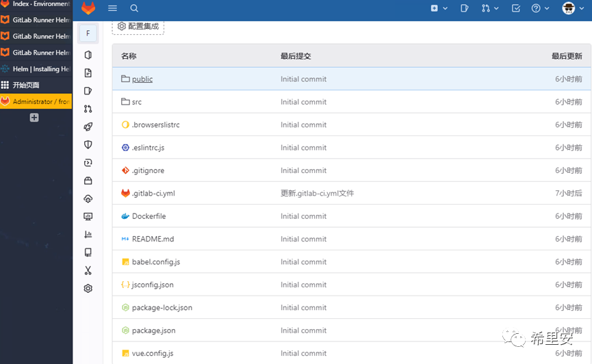592x364 pixels.
Task: Open the babel.config.js file
Action: [x=156, y=261]
